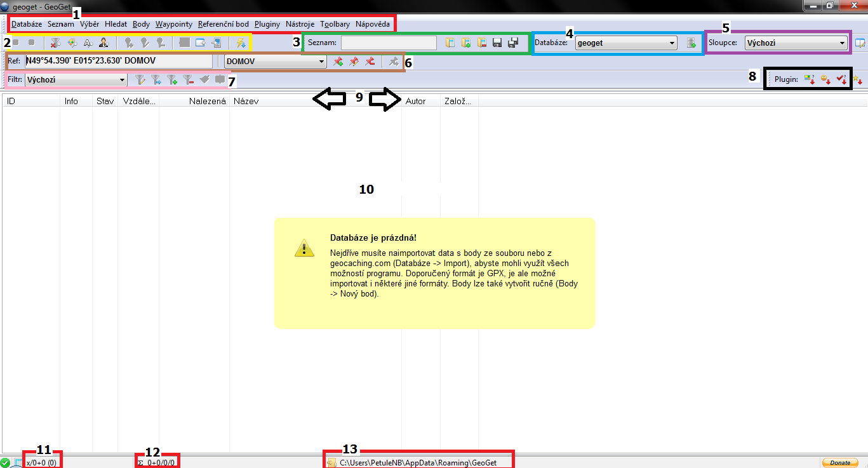This screenshot has width=868, height=468.
Task: Click the cancel filter icon with red X
Action: point(56,43)
